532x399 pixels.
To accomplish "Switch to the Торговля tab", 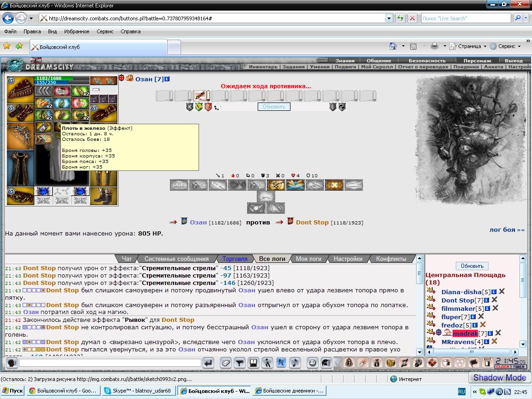I will point(235,259).
